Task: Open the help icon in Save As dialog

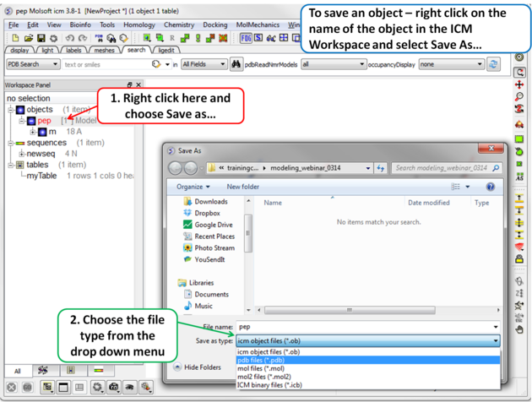Action: click(490, 187)
